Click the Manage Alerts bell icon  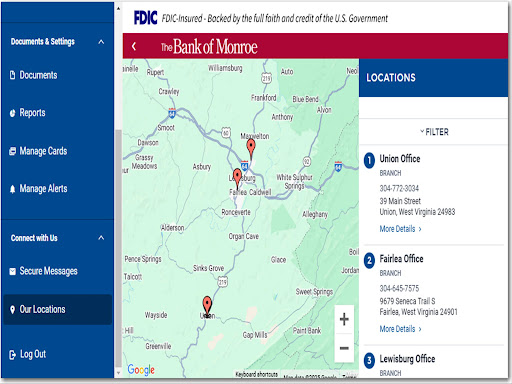pyautogui.click(x=12, y=189)
